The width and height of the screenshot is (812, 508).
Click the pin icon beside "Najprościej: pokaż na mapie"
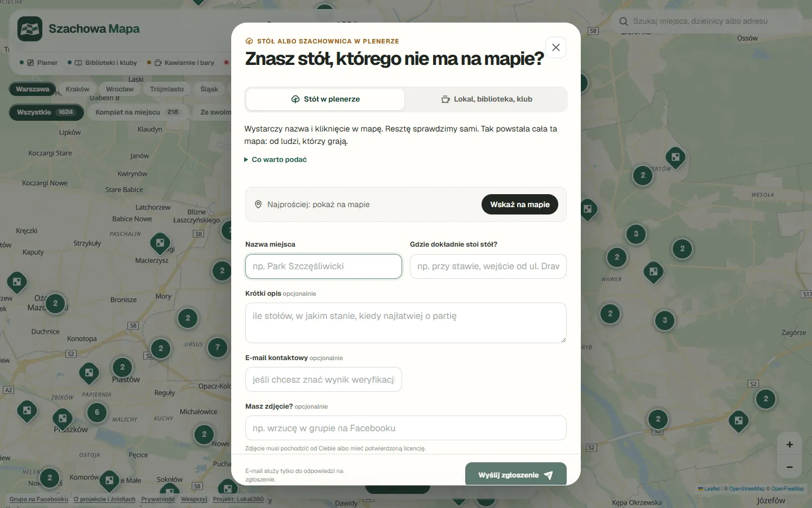coord(258,204)
